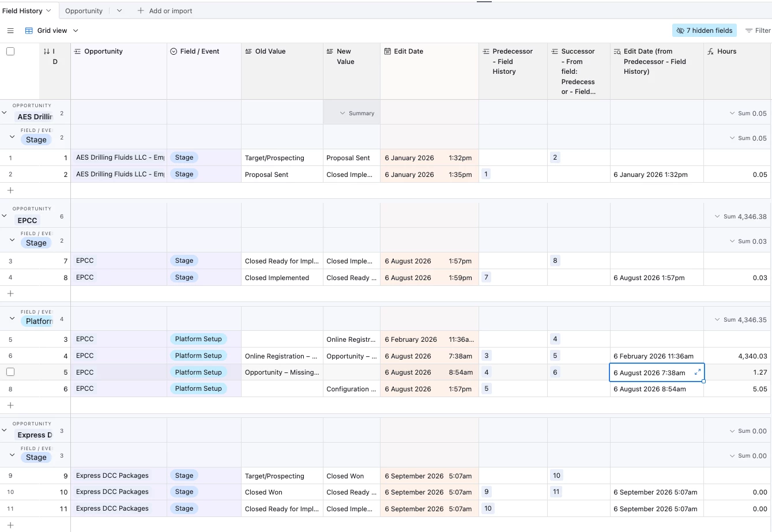The height and width of the screenshot is (532, 772).
Task: Click the Successor column link icon
Action: point(555,51)
